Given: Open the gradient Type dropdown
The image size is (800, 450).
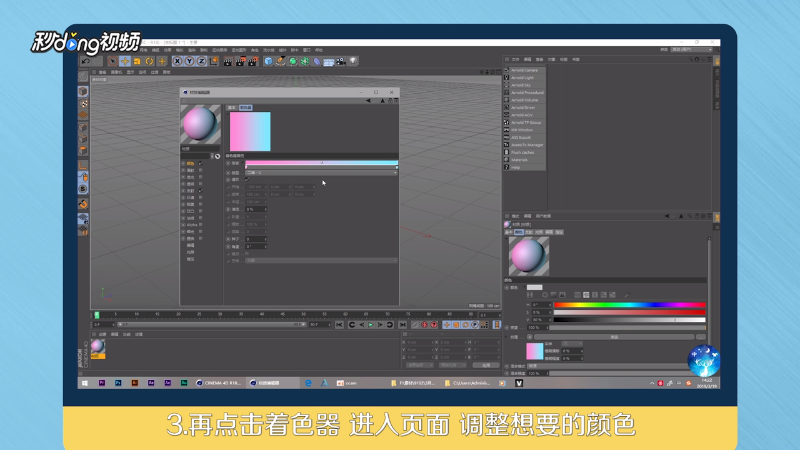Looking at the screenshot, I should click(321, 173).
